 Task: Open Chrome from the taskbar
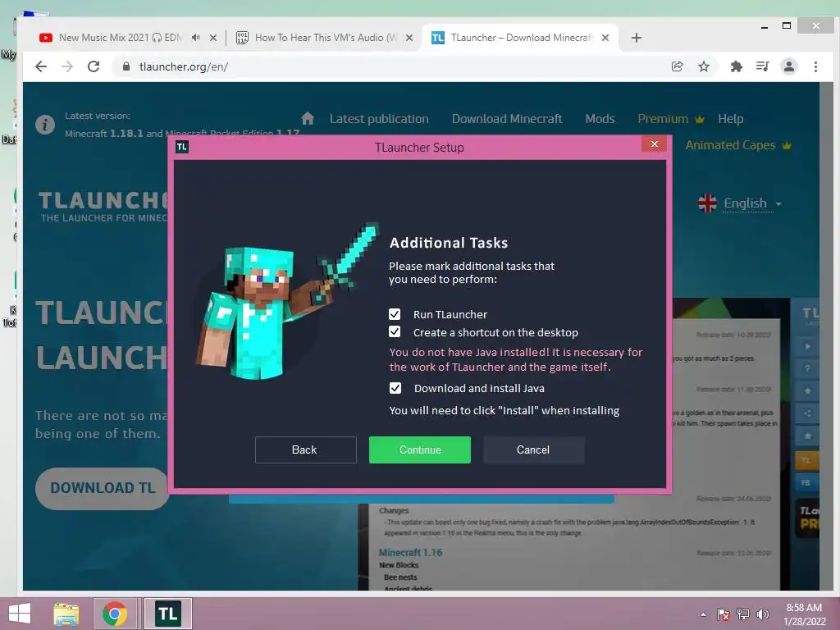115,614
